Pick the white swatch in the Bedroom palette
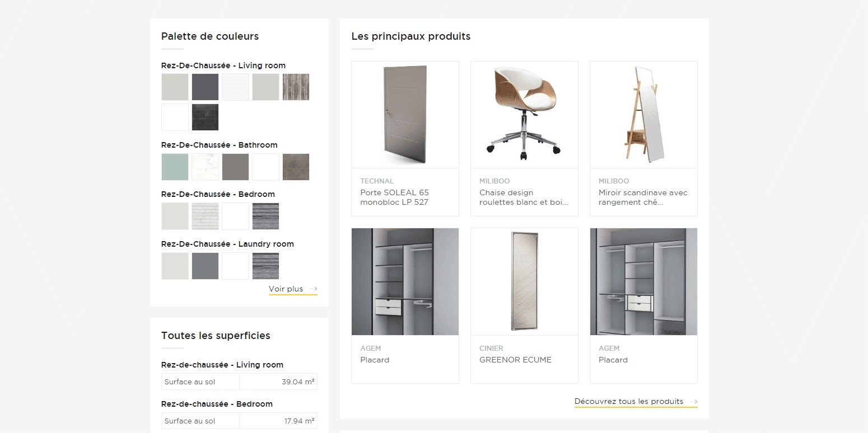The width and height of the screenshot is (868, 433). (x=235, y=216)
